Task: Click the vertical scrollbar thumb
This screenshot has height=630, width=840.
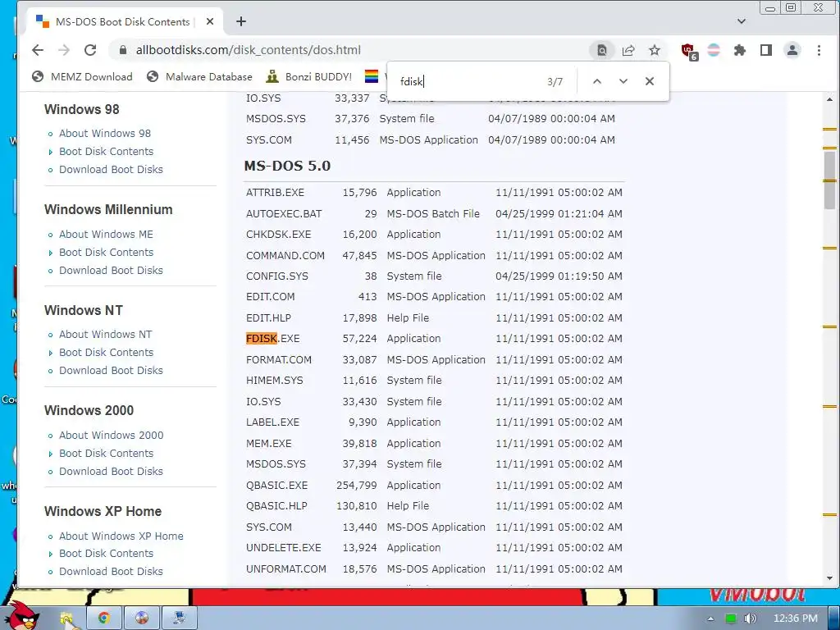Action: tap(829, 180)
